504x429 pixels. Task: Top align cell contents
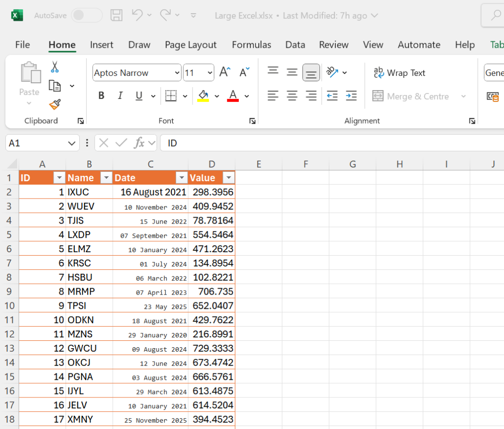coord(273,70)
